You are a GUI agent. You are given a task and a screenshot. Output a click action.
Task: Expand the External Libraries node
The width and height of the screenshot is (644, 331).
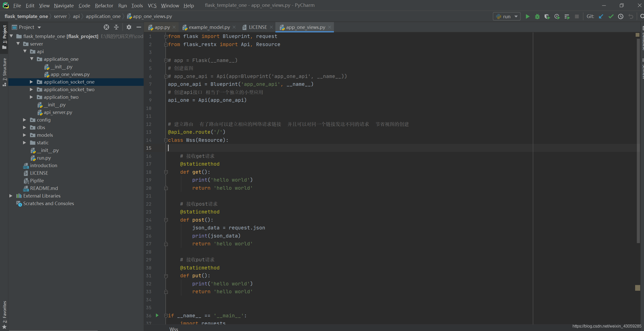point(11,196)
